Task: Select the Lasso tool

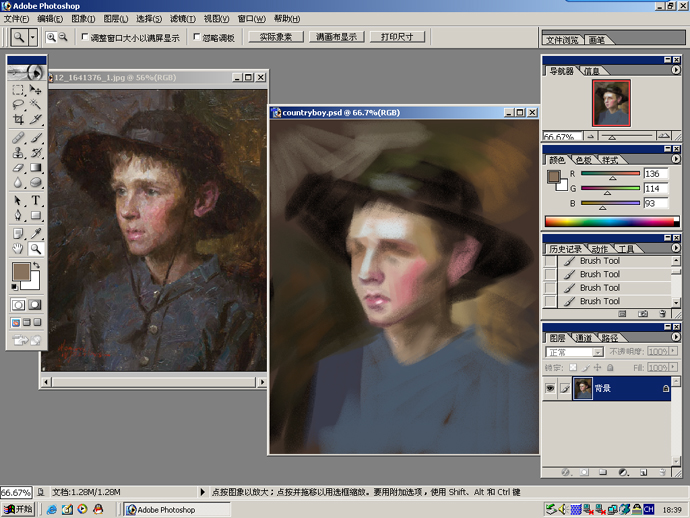Action: pos(18,104)
